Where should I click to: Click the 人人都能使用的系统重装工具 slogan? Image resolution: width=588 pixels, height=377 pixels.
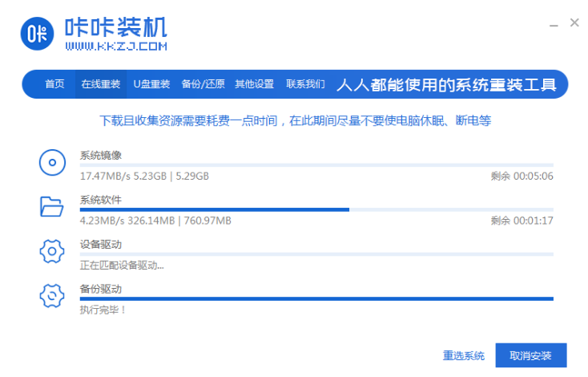pyautogui.click(x=446, y=84)
